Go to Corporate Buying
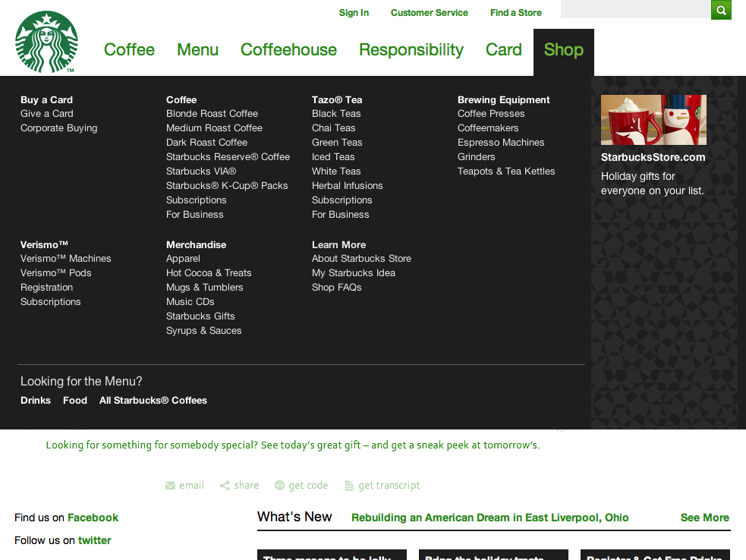The image size is (746, 560). click(x=58, y=128)
